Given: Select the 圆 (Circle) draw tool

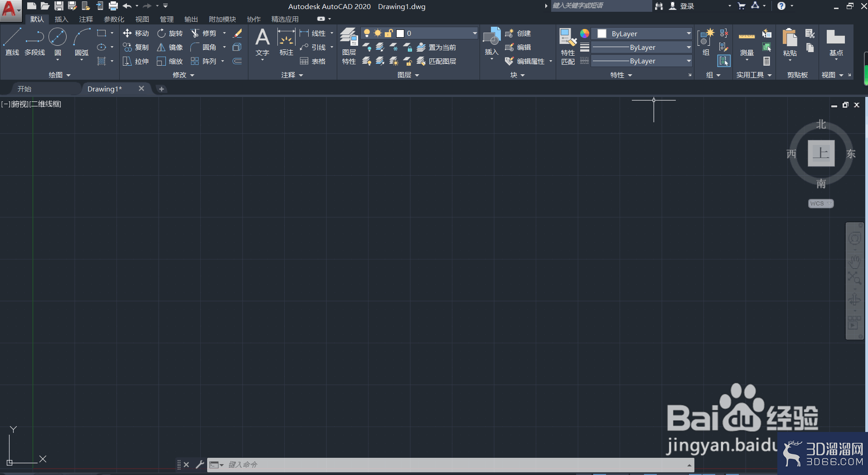Looking at the screenshot, I should [58, 42].
